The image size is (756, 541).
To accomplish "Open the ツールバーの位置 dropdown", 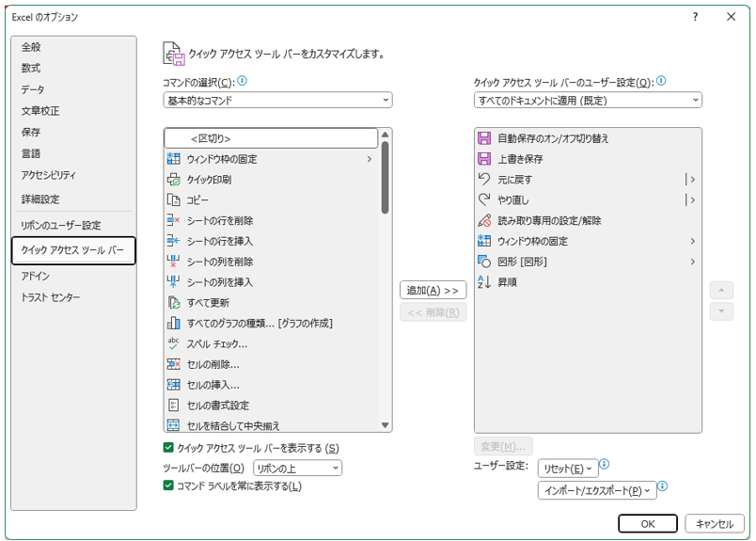I will 297,469.
